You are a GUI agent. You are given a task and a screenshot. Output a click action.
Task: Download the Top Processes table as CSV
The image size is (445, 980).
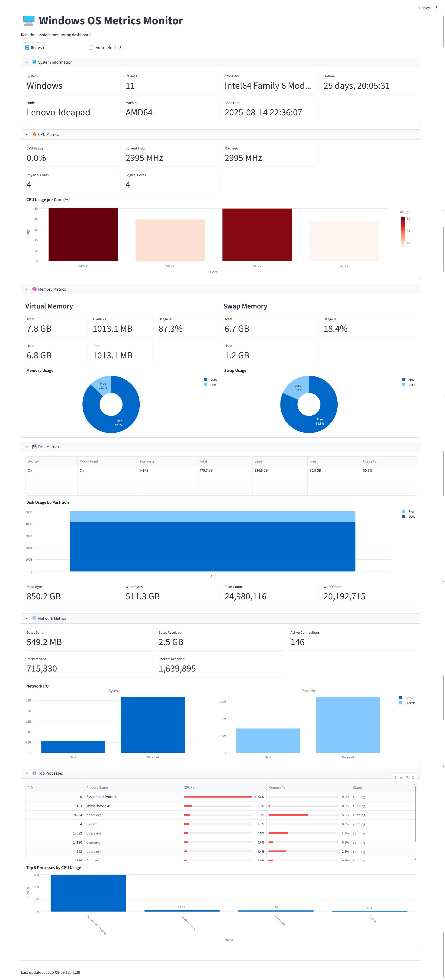(x=401, y=778)
